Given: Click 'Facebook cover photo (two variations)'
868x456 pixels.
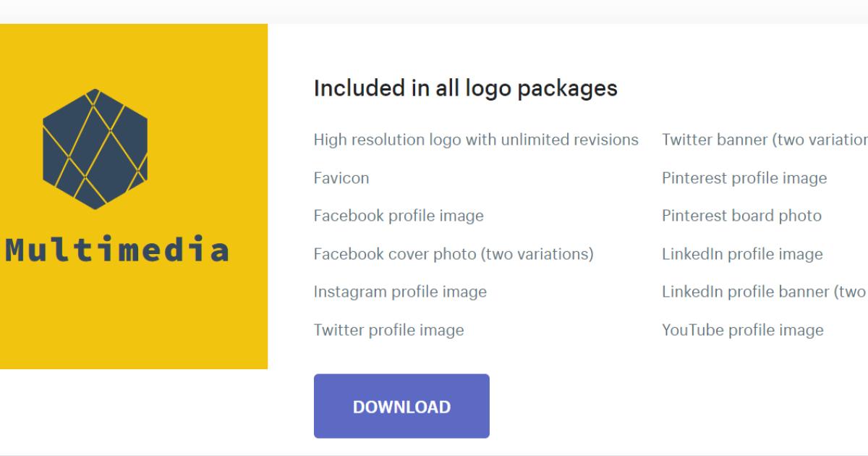Looking at the screenshot, I should point(454,254).
